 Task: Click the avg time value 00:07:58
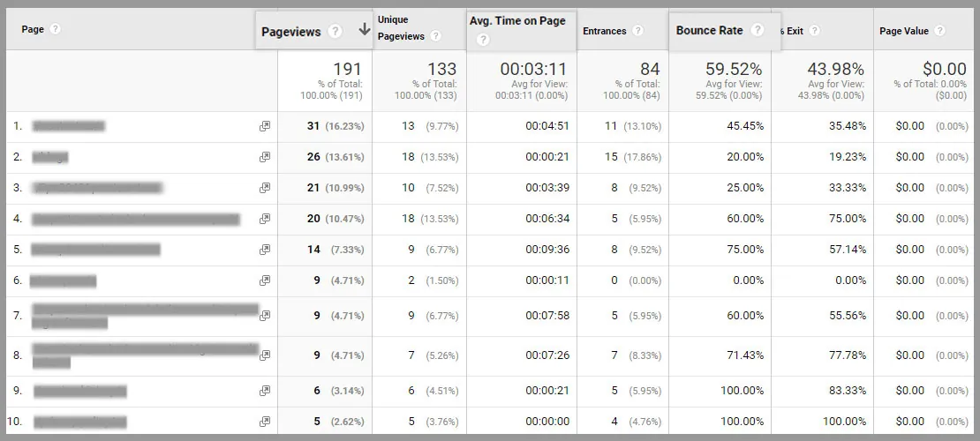[547, 316]
